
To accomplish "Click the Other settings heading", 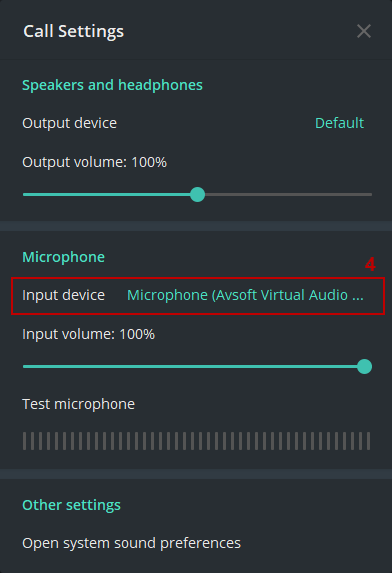I will tap(71, 505).
